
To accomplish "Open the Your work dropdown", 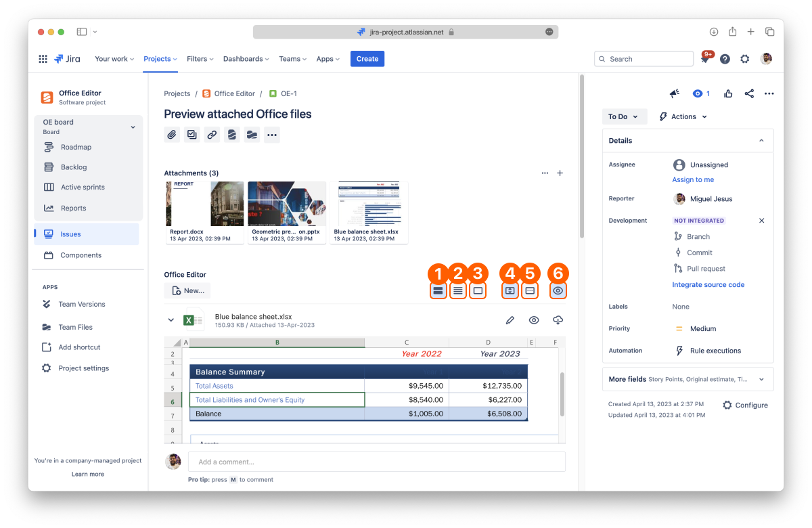I will tap(114, 59).
